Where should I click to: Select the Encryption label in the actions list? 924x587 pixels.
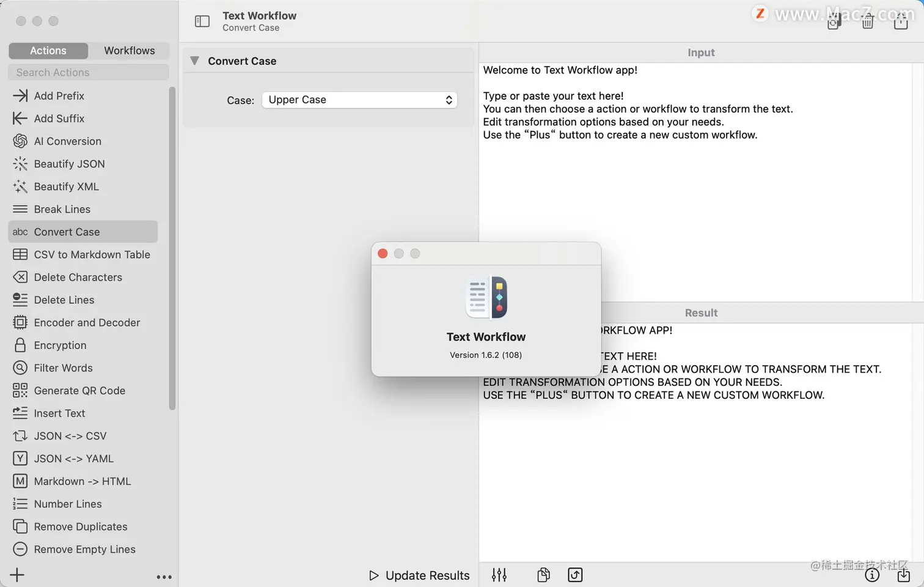point(60,345)
